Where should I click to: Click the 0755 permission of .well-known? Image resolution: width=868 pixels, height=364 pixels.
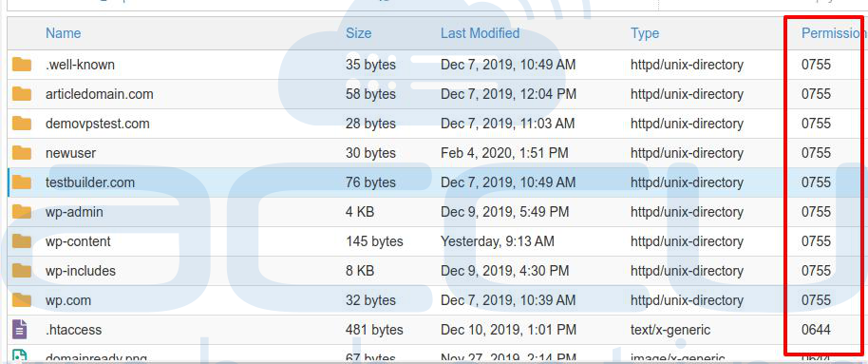[816, 65]
